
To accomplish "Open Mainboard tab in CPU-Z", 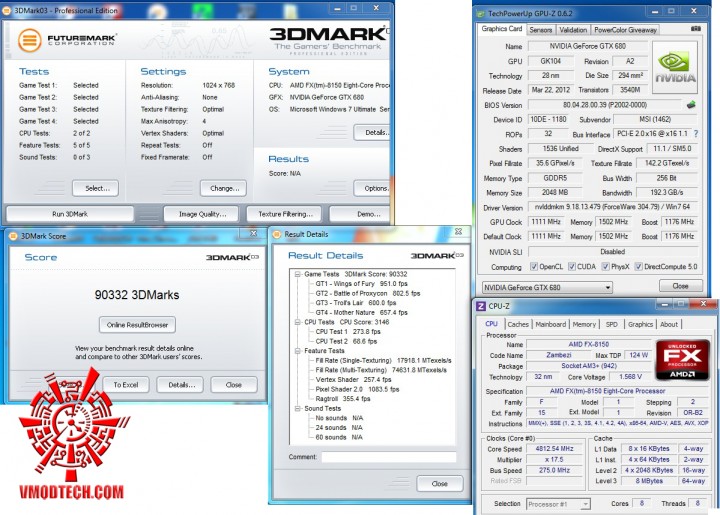I will (x=551, y=324).
